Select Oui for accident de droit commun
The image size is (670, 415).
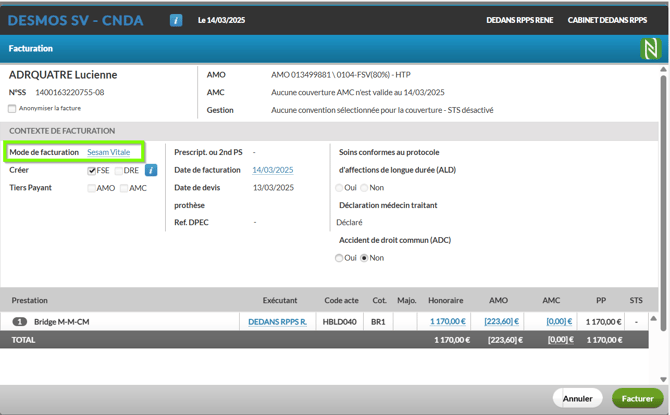pos(340,258)
